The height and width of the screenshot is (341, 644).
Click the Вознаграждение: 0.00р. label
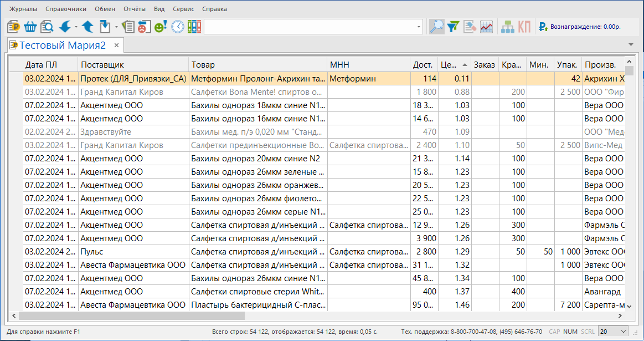[585, 27]
